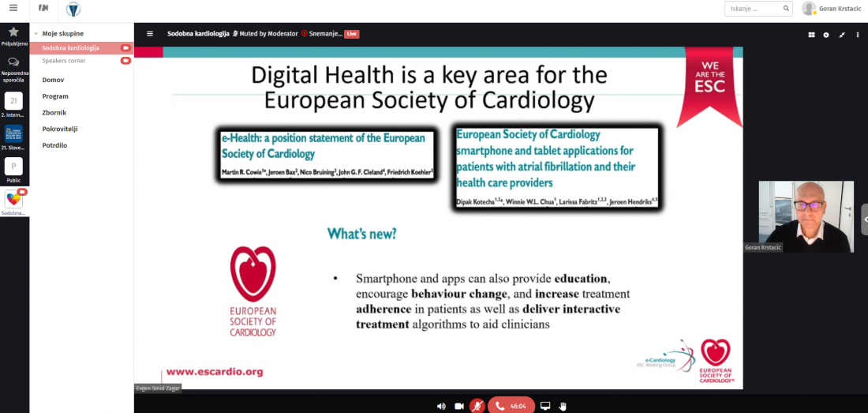Select the Public workspace tile
Image resolution: width=868 pixels, height=413 pixels.
pos(14,171)
